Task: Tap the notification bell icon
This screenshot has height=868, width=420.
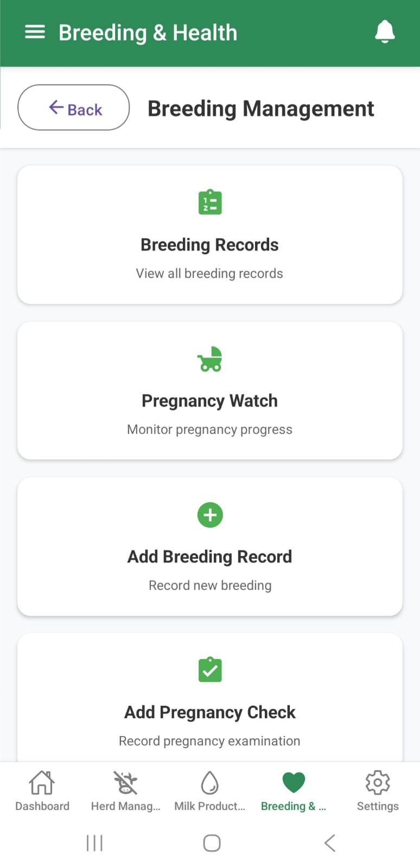Action: (x=385, y=31)
